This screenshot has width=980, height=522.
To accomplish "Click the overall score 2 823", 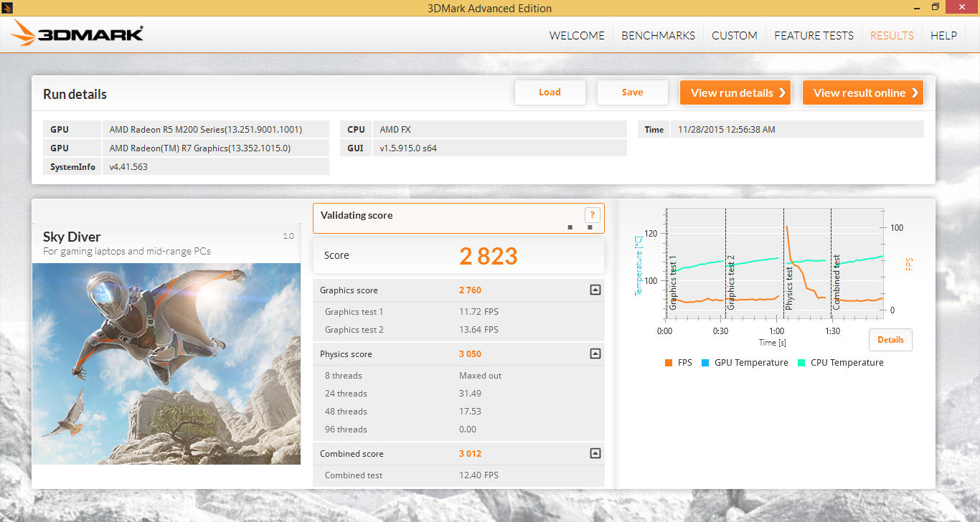I will pos(489,256).
